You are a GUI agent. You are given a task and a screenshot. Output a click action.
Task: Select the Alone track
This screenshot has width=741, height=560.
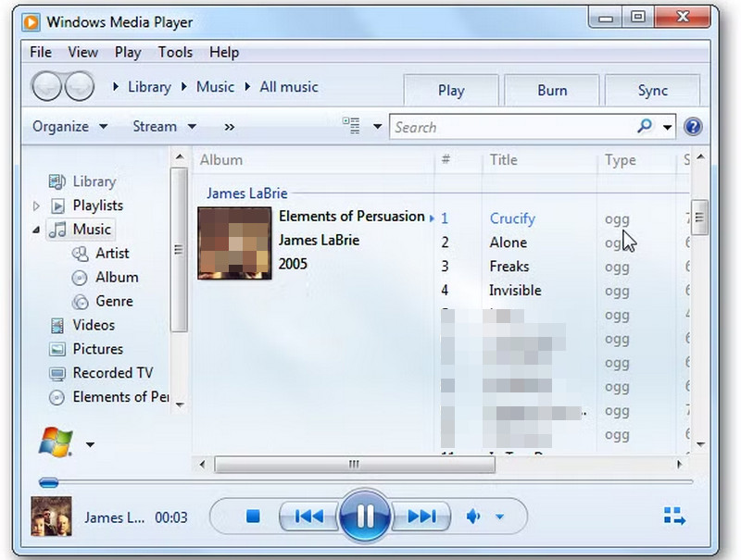[508, 243]
